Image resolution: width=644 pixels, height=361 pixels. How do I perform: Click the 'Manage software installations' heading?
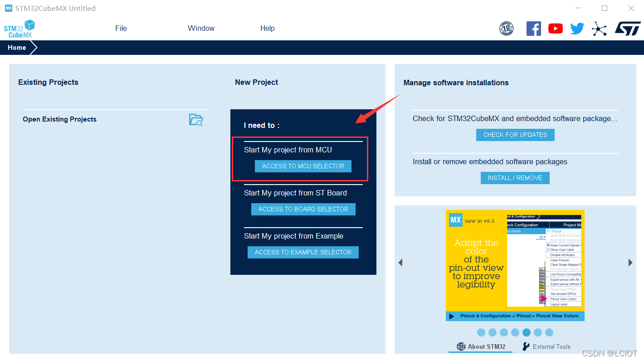click(456, 83)
